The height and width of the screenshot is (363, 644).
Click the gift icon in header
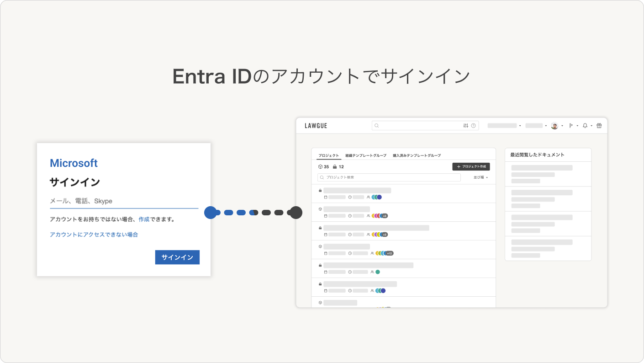pos(599,126)
